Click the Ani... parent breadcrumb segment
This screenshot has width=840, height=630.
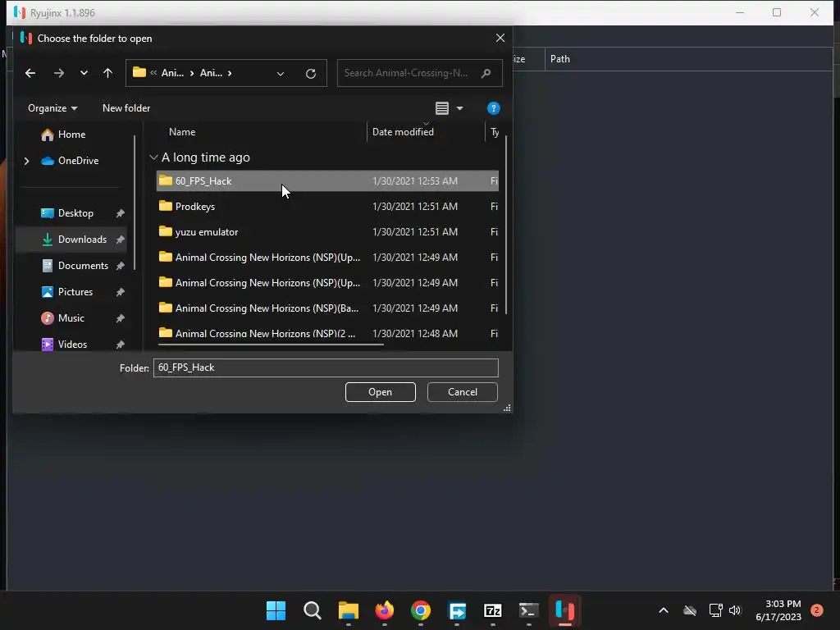pos(172,73)
